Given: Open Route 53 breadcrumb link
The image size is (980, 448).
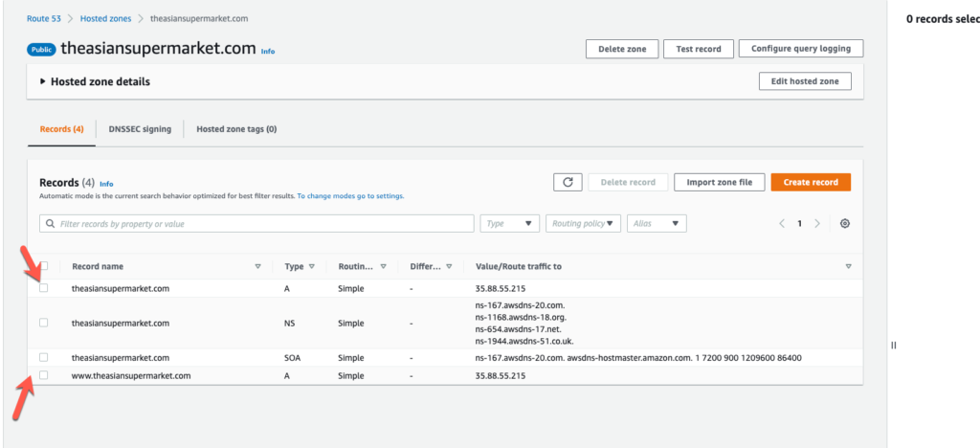Looking at the screenshot, I should pos(44,18).
